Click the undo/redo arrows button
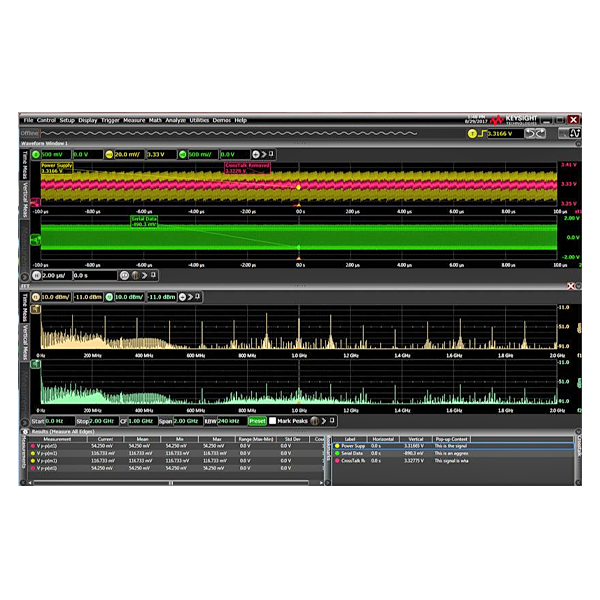This screenshot has width=600, height=600. (535, 134)
